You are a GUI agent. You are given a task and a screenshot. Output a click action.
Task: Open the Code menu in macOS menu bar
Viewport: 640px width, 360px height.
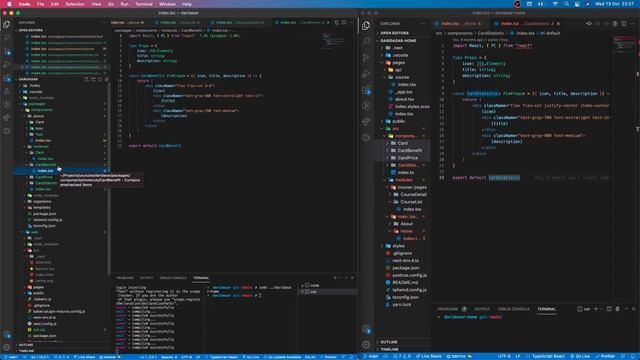[x=24, y=4]
